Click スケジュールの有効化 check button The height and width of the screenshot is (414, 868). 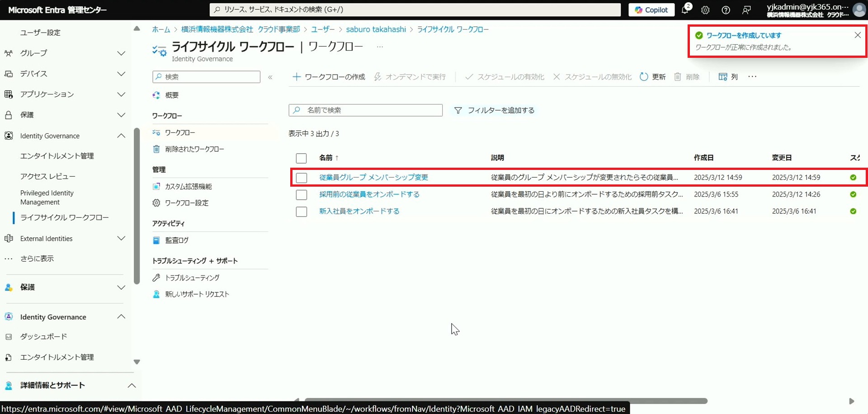[505, 77]
